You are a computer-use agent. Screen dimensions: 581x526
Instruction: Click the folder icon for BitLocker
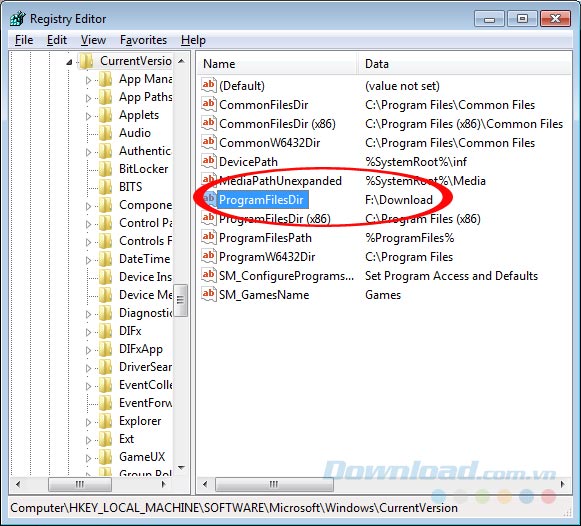106,169
